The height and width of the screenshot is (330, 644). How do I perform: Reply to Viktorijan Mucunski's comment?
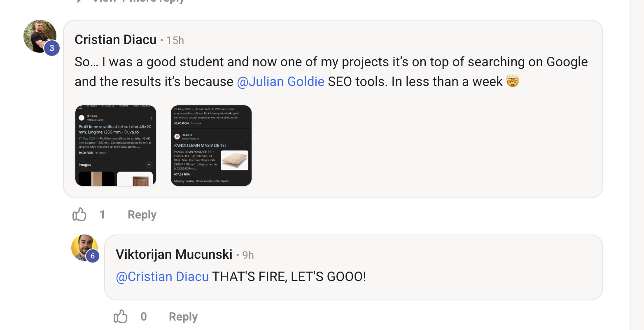[x=183, y=317]
